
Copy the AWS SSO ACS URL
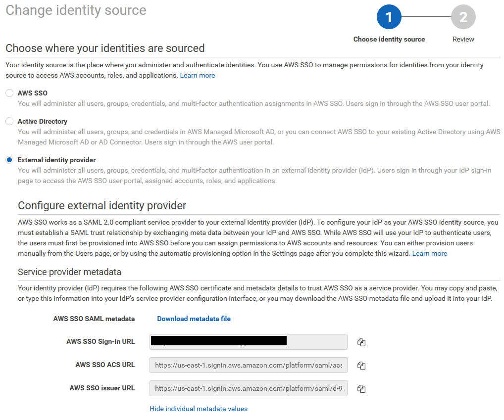click(361, 366)
